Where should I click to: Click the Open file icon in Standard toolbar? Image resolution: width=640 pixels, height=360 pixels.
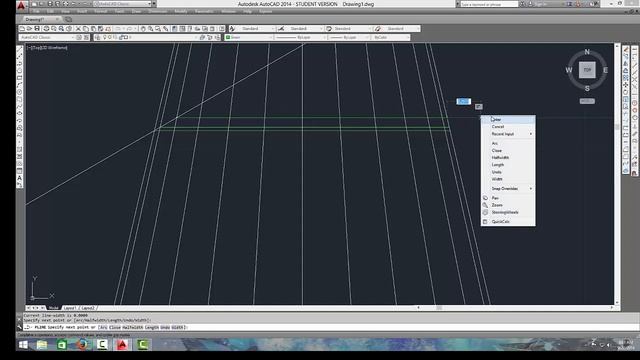coord(29,29)
